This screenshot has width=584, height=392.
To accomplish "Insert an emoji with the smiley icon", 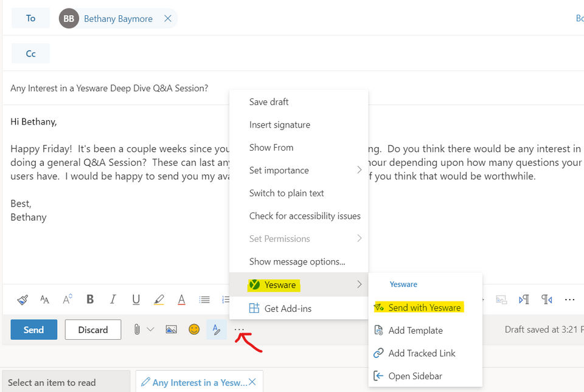I will pyautogui.click(x=194, y=329).
